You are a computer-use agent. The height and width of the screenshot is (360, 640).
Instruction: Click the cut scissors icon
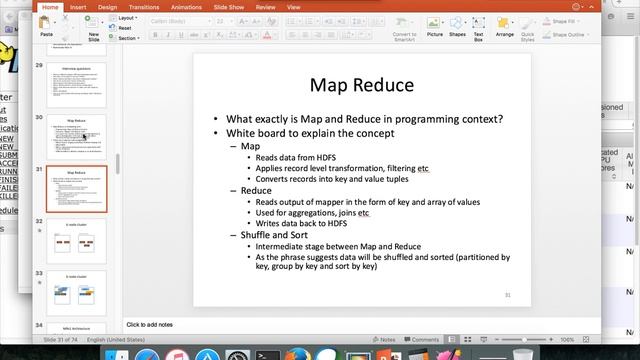point(65,18)
